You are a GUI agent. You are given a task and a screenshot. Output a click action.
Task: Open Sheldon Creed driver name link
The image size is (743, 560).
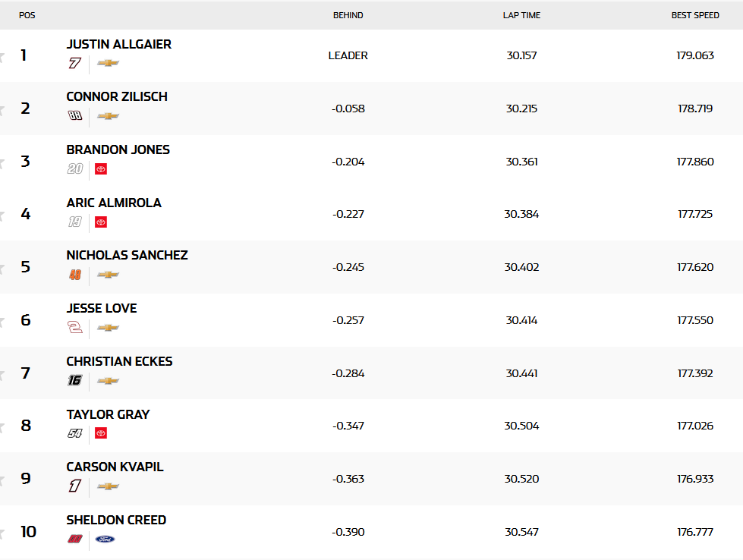[x=116, y=520]
